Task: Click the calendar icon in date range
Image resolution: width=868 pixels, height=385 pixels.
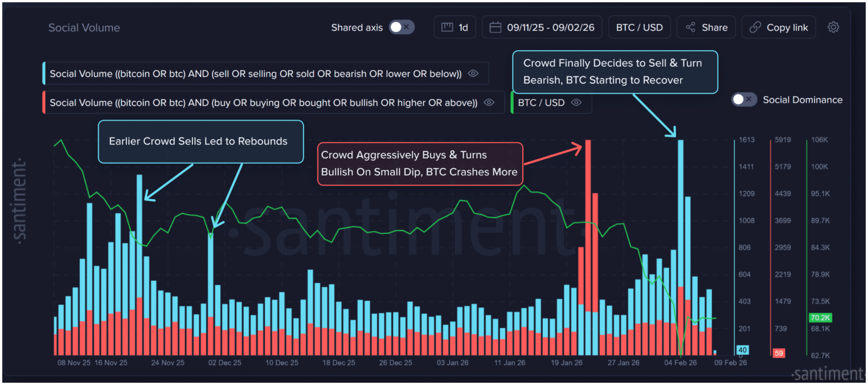Action: tap(495, 27)
